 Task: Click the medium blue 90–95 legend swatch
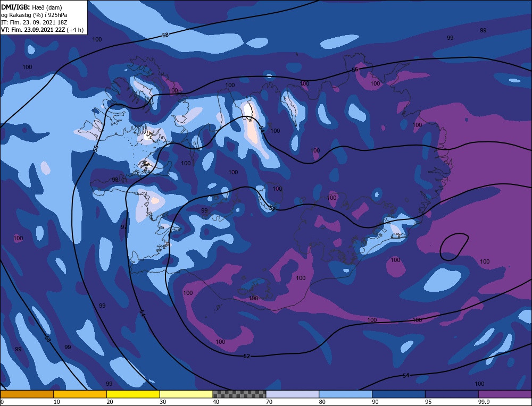point(398,394)
